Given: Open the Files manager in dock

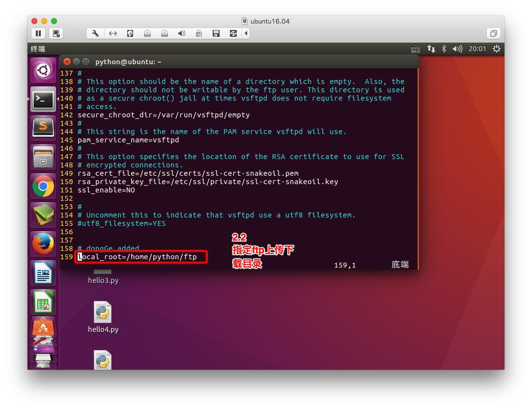Looking at the screenshot, I should (43, 157).
